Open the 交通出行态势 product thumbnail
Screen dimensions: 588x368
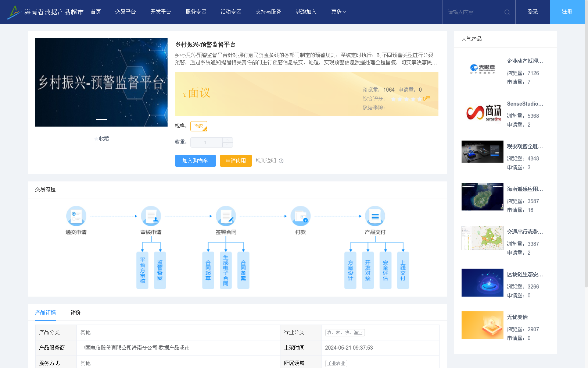pos(483,238)
